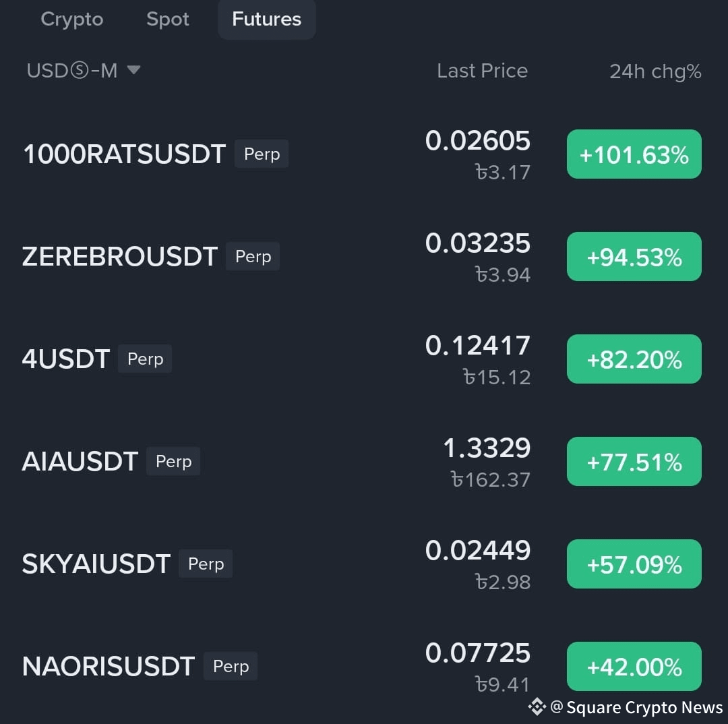Click the +94.53% change badge
This screenshot has height=724, width=728.
(x=634, y=257)
